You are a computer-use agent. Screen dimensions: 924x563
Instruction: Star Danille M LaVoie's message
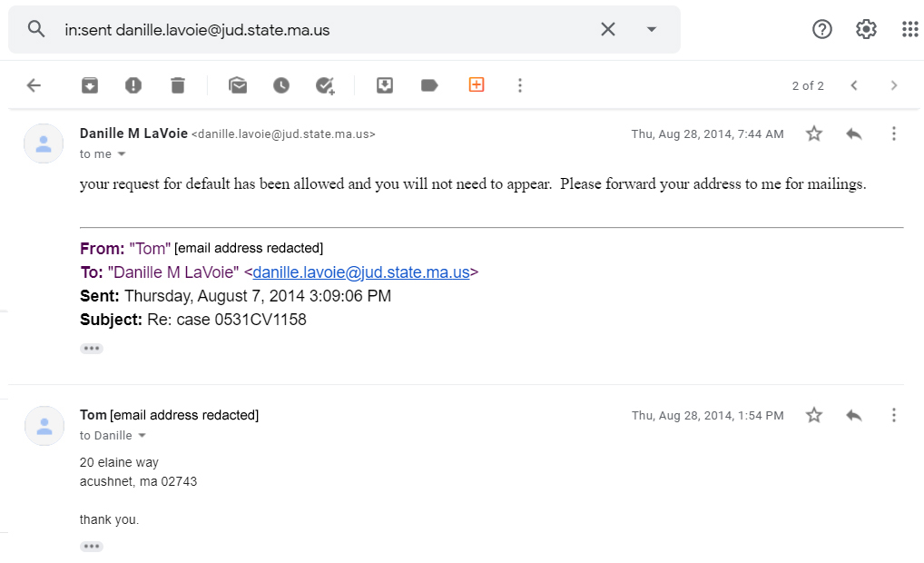pos(814,133)
